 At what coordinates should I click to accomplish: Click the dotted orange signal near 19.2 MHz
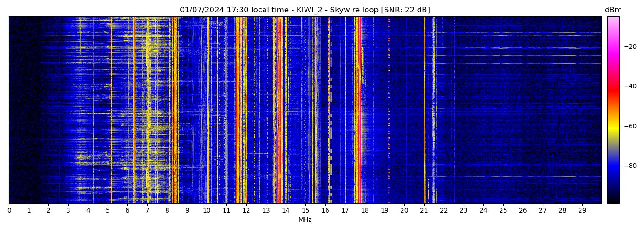click(x=389, y=110)
